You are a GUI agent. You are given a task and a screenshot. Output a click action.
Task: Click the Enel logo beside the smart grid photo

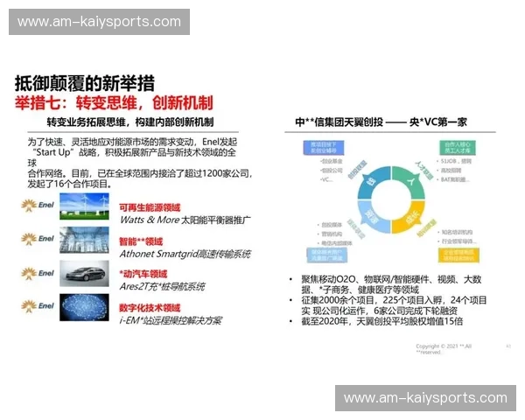38,239
